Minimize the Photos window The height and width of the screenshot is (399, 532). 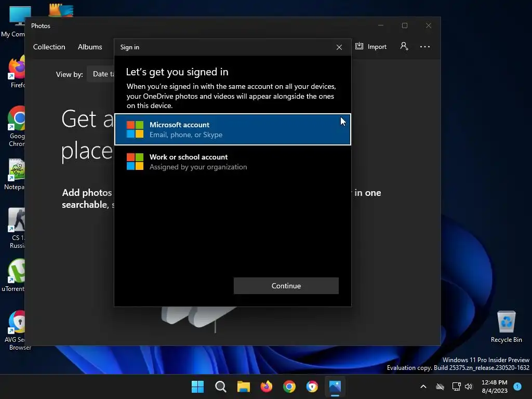tap(381, 25)
